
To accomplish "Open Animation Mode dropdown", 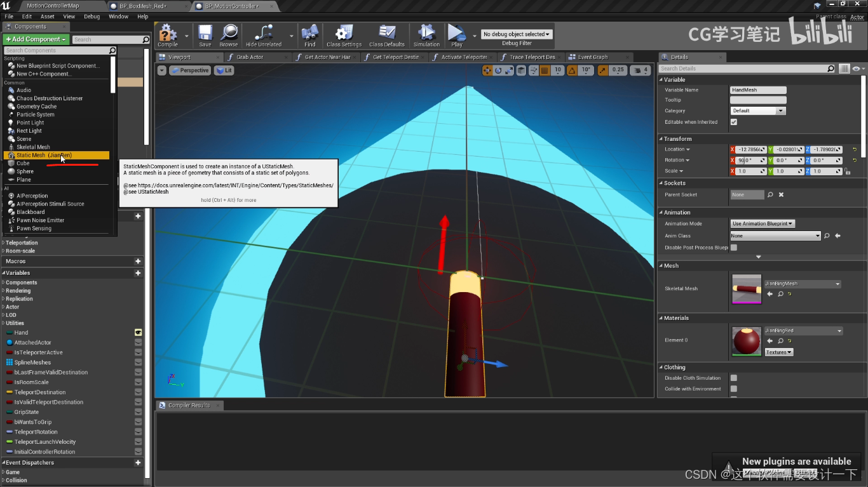I will coord(763,223).
